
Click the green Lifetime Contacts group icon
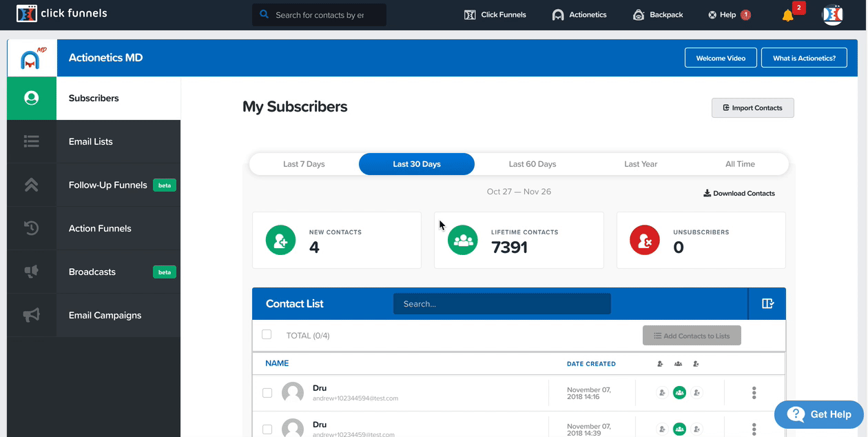[x=463, y=241]
